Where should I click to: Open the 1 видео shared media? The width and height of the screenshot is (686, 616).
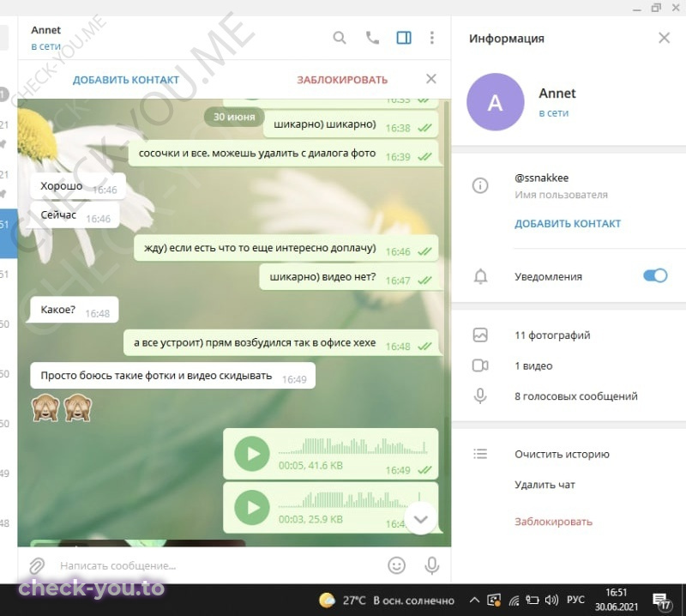533,365
